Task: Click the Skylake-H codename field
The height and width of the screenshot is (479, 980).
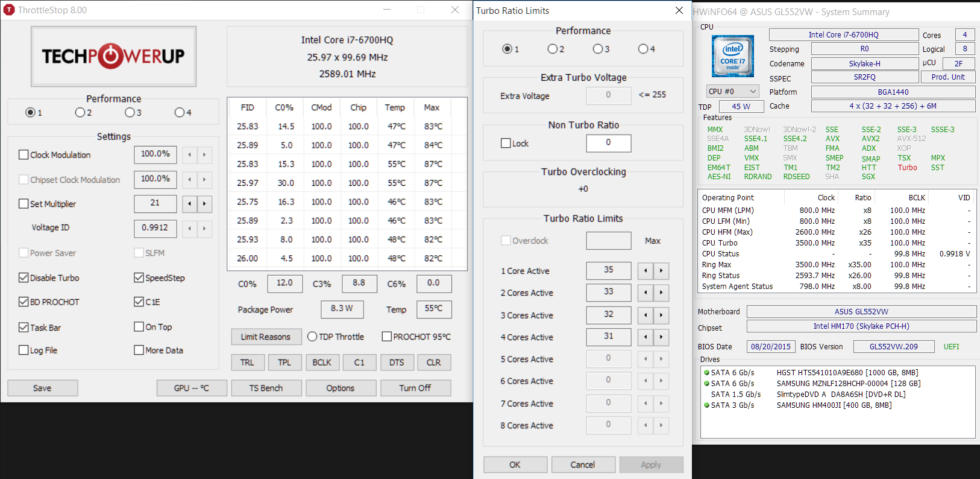Action: [865, 63]
